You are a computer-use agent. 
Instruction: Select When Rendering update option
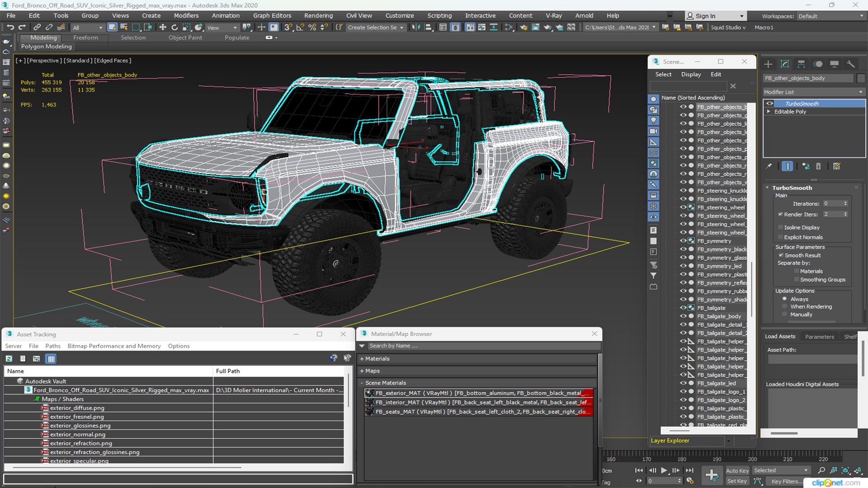coord(785,306)
